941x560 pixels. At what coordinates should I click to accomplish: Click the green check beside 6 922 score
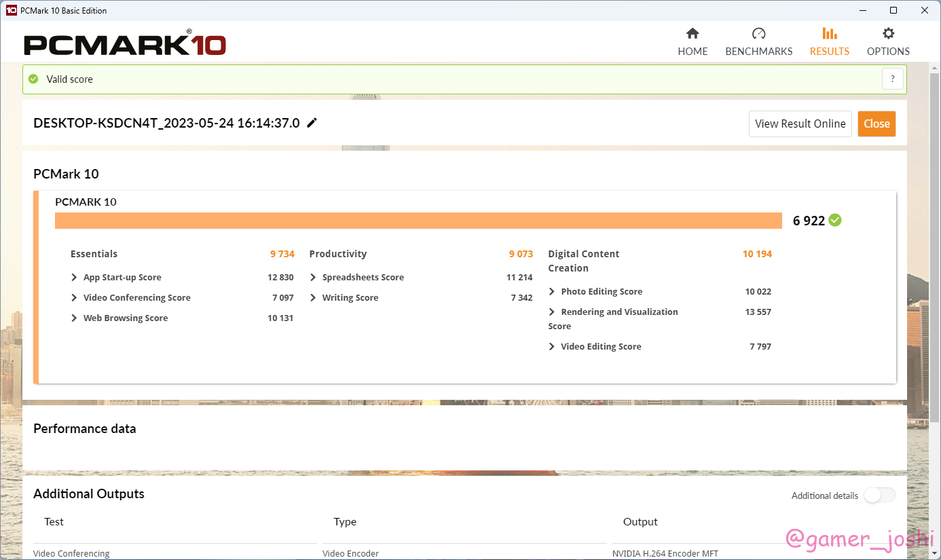pyautogui.click(x=835, y=220)
